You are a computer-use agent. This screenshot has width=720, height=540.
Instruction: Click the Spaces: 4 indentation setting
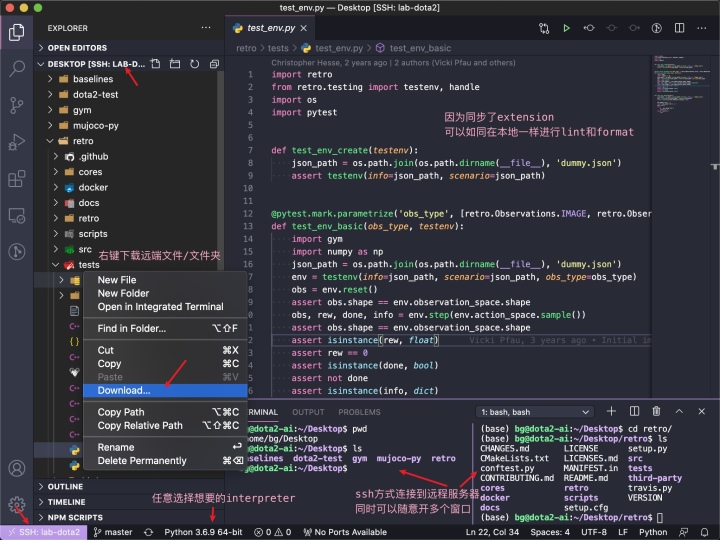[x=550, y=532]
